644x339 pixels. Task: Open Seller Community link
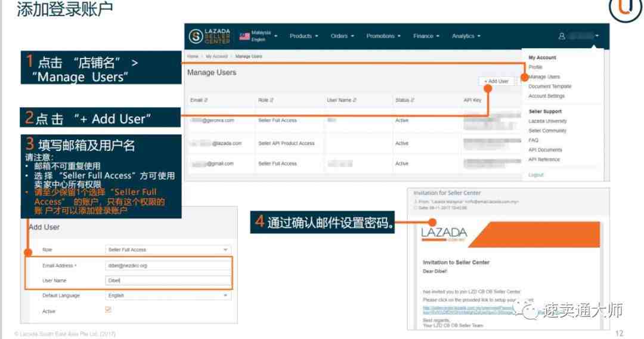(x=547, y=131)
